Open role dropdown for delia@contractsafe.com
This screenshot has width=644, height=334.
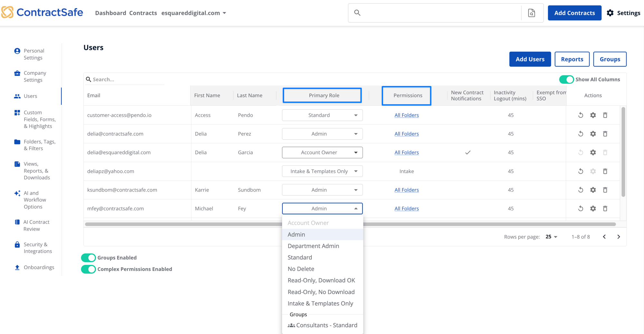pos(322,134)
